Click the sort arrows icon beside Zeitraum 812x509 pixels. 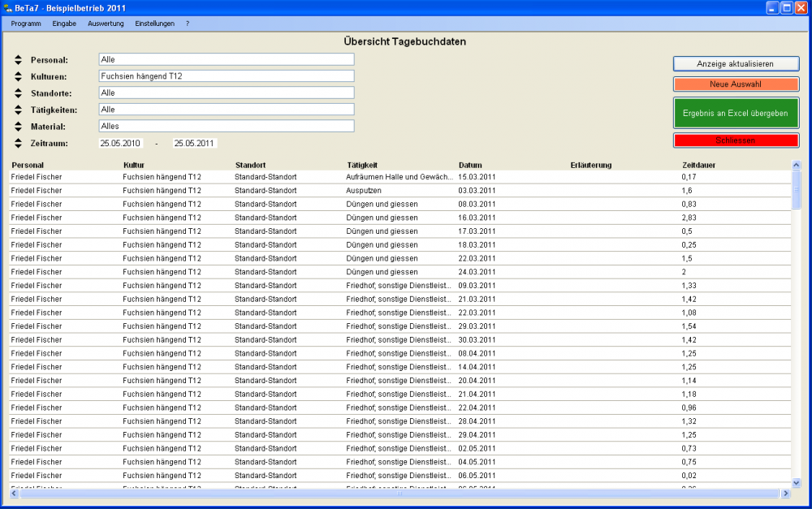19,143
